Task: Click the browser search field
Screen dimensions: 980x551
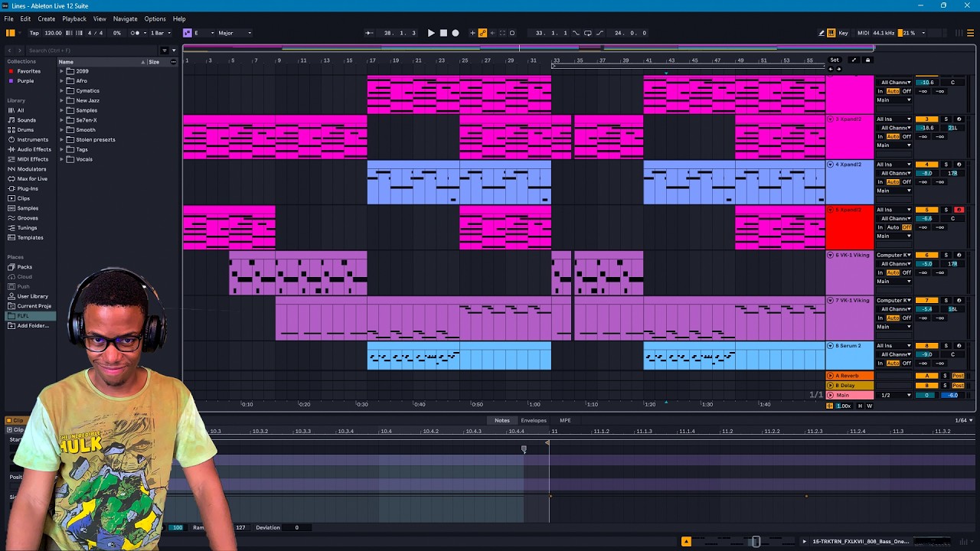Action: click(x=92, y=51)
